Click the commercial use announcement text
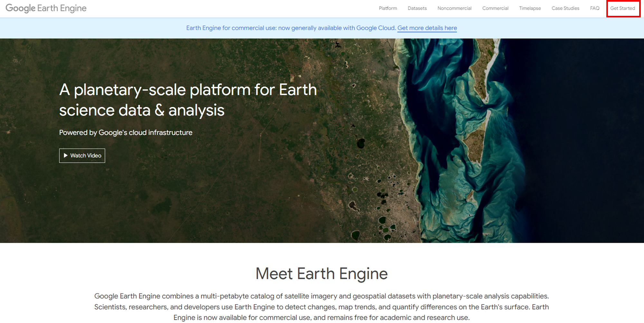 (291, 28)
